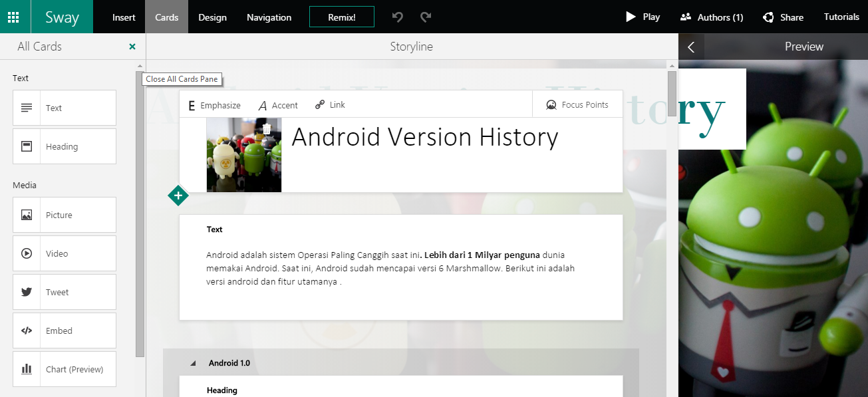Apply Accent formatting
868x397 pixels.
[x=278, y=105]
